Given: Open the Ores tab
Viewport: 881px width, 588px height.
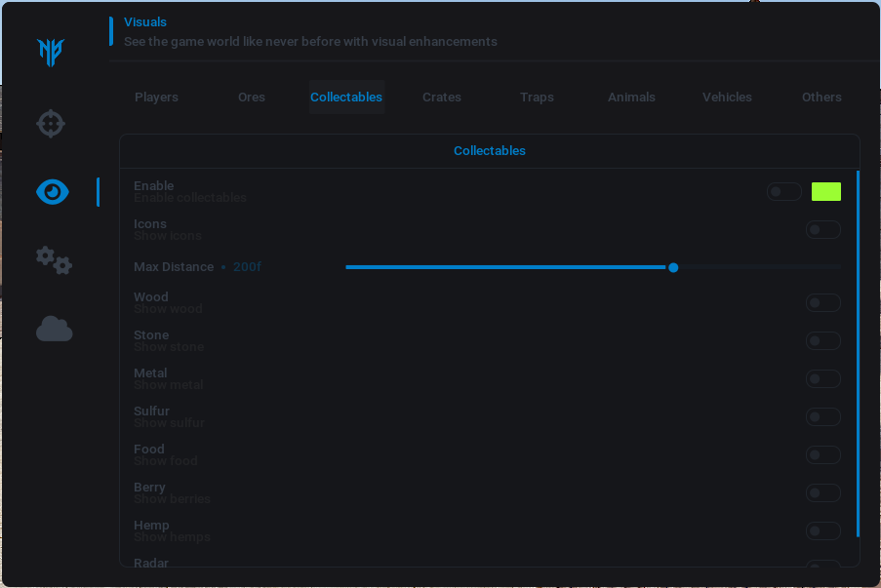Looking at the screenshot, I should click(x=251, y=98).
